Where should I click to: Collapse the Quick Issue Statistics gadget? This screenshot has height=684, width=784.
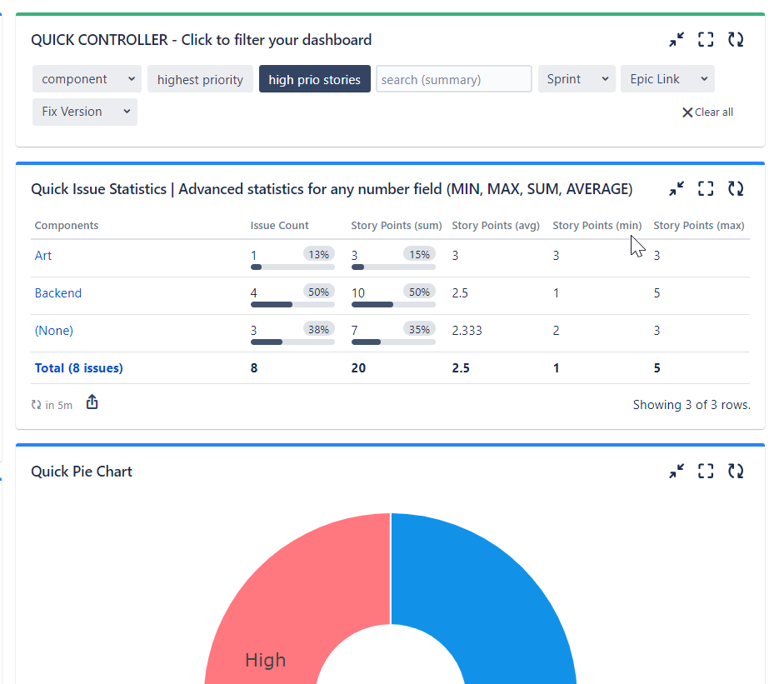677,188
